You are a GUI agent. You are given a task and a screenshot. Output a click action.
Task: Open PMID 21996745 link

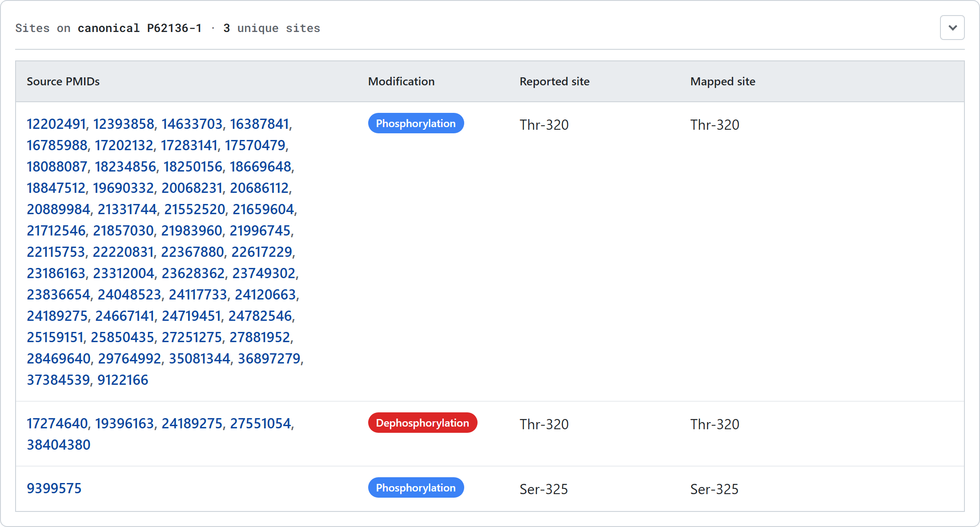260,231
